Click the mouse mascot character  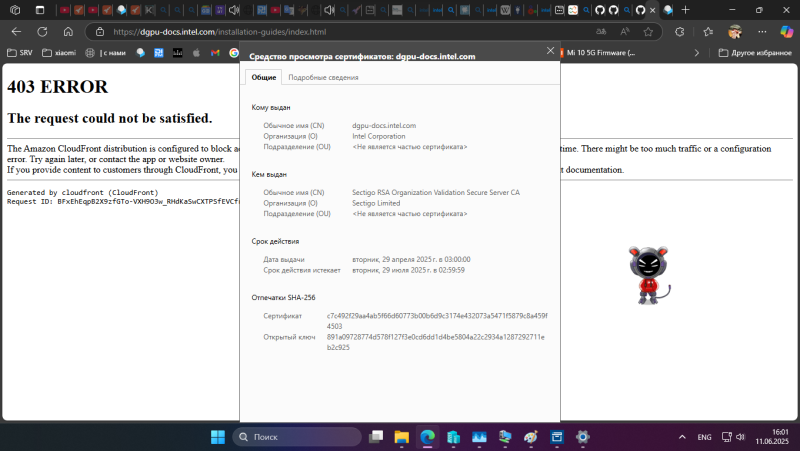point(648,274)
